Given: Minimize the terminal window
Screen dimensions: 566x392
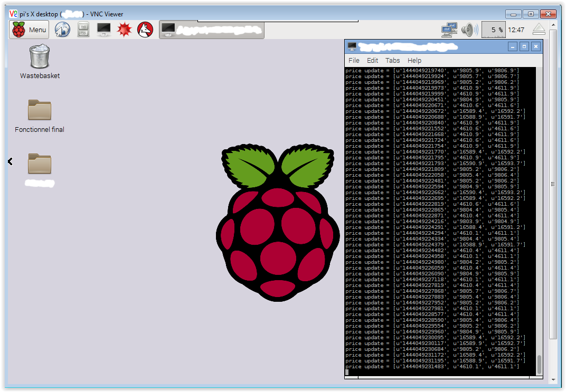Looking at the screenshot, I should [x=513, y=46].
